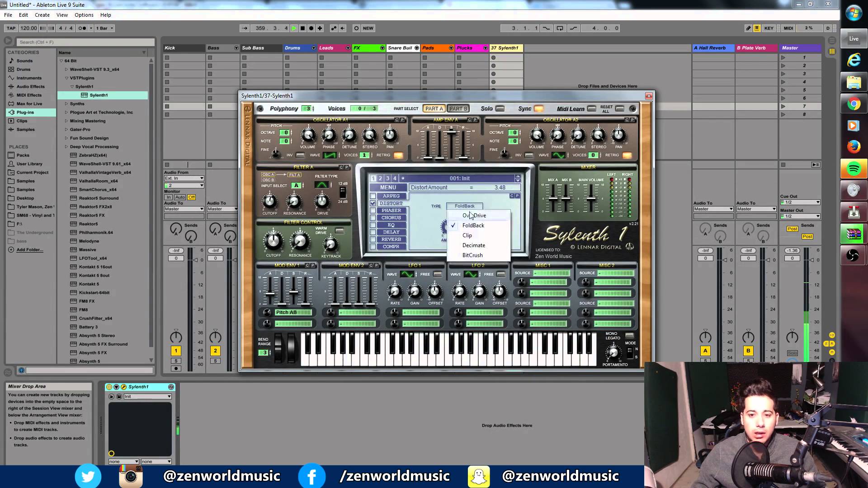Select Decimate distortion type

(x=478, y=245)
